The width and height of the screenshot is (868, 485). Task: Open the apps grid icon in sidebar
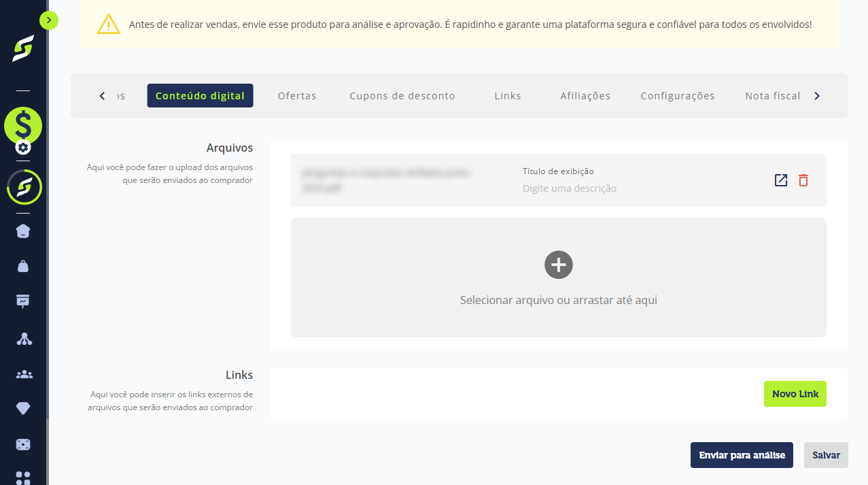pyautogui.click(x=23, y=478)
